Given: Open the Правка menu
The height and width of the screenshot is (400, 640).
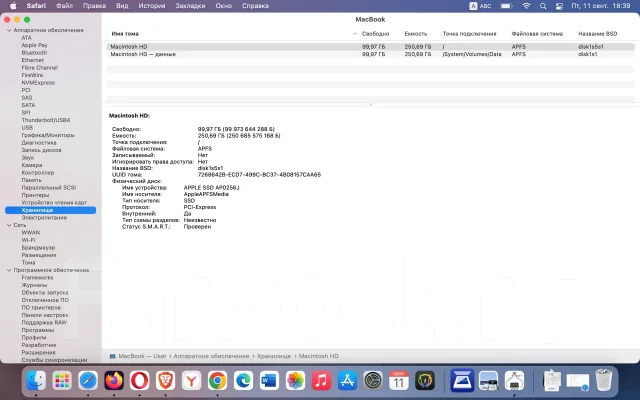Looking at the screenshot, I should (x=94, y=6).
